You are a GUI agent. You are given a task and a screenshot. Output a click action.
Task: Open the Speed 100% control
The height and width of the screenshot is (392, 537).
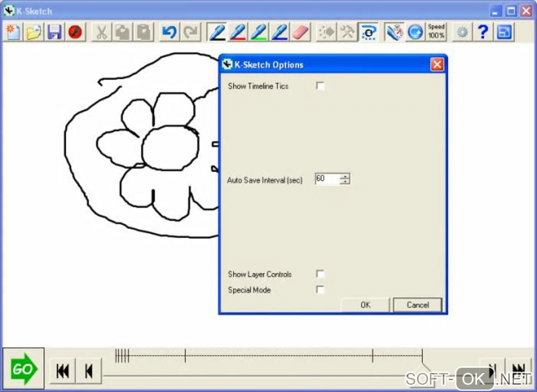(436, 32)
